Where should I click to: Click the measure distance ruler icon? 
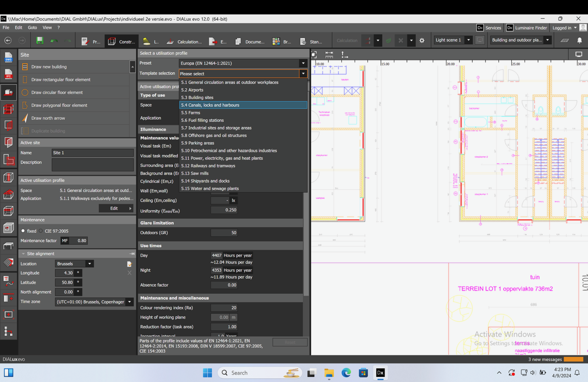[329, 54]
